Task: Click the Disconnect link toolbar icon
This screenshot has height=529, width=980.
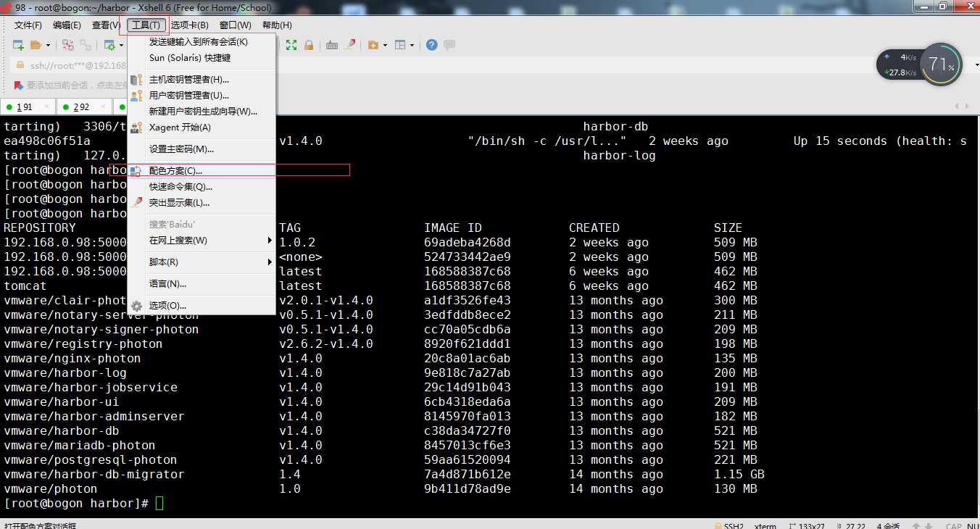Action: click(86, 45)
